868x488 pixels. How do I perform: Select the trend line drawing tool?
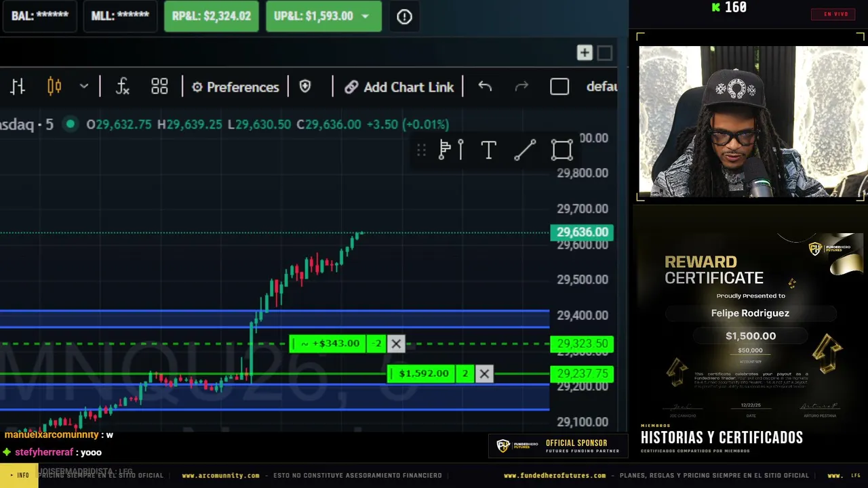coord(525,150)
